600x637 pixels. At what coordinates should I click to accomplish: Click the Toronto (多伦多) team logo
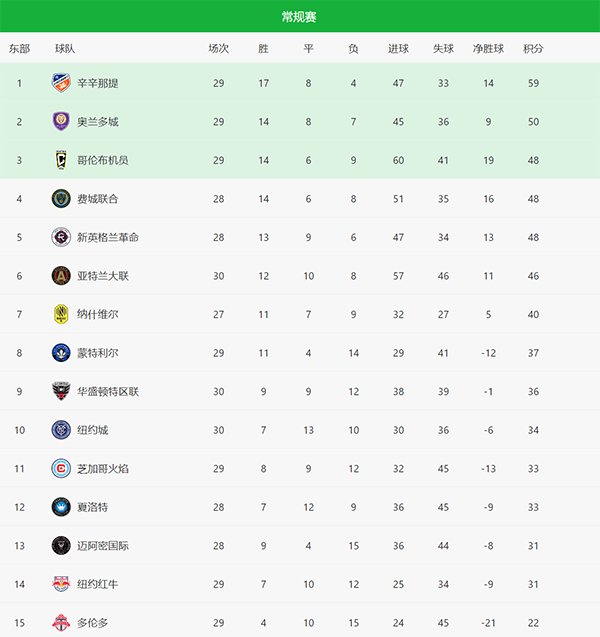click(60, 622)
